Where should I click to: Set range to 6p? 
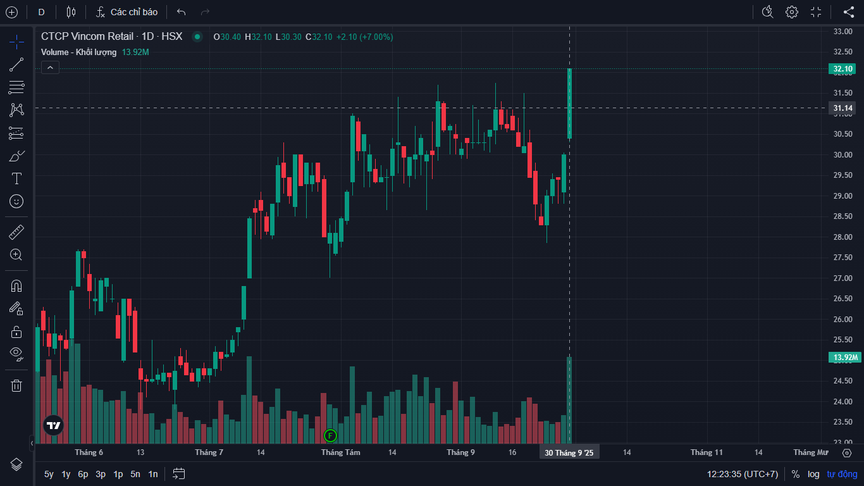point(83,474)
